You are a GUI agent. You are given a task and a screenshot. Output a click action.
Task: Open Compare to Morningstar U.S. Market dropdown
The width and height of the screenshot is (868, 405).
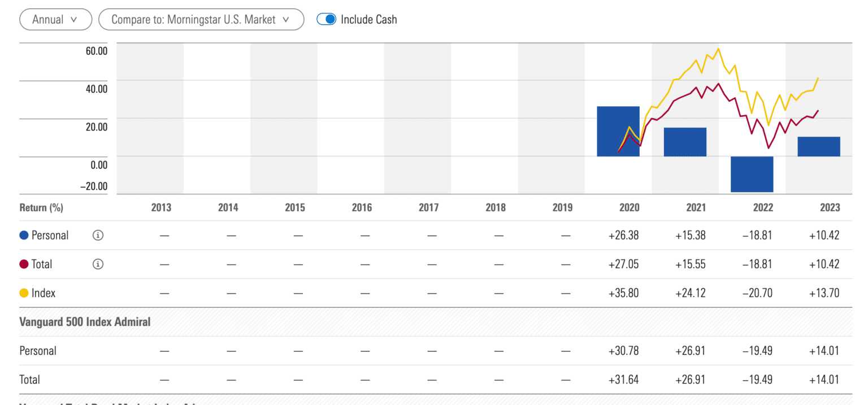[201, 19]
